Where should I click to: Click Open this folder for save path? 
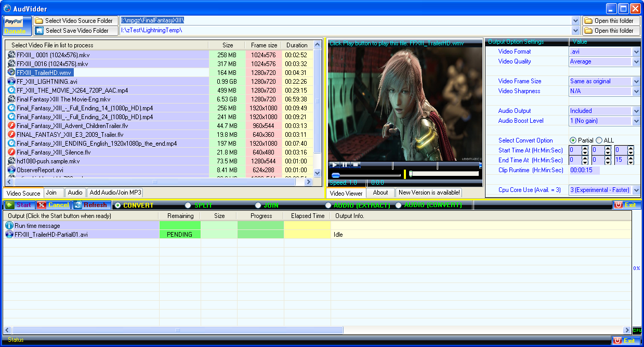pyautogui.click(x=609, y=31)
